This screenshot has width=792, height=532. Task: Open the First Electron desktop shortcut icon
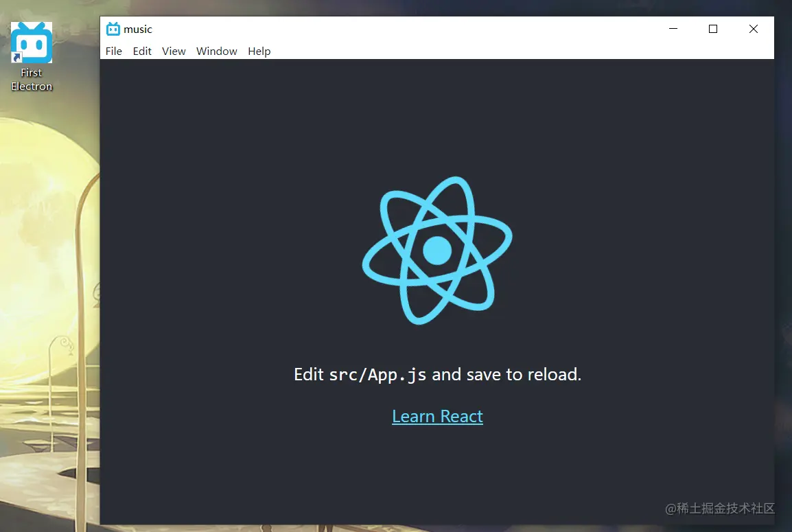pos(32,43)
